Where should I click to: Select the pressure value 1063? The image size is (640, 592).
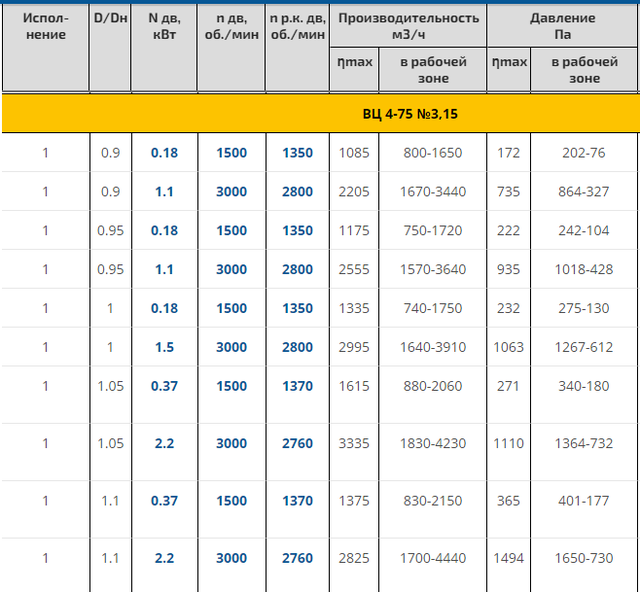(x=508, y=347)
